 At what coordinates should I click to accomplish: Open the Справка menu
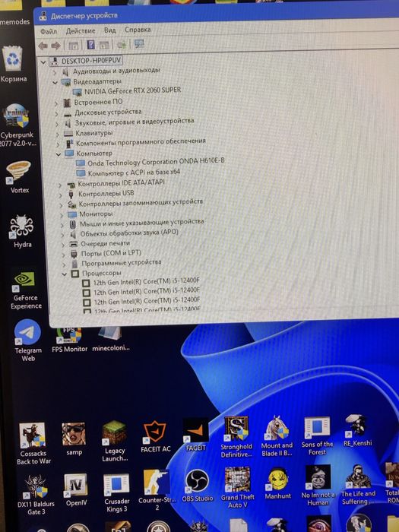138,30
